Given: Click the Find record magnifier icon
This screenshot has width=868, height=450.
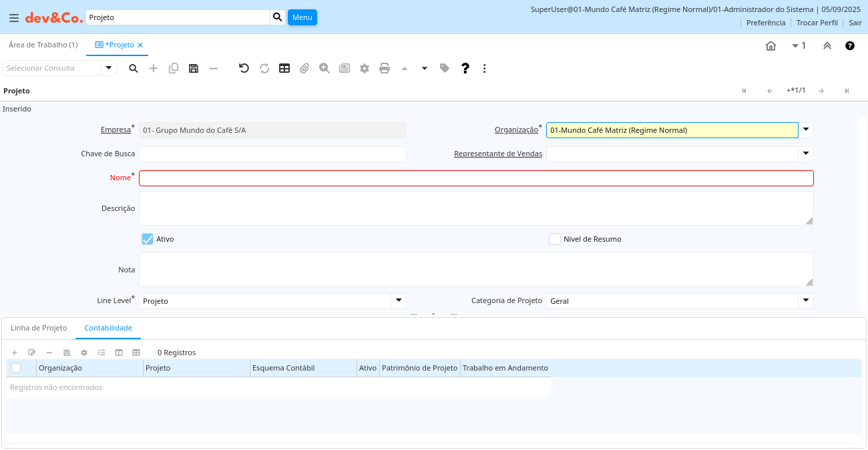Looking at the screenshot, I should pyautogui.click(x=134, y=68).
